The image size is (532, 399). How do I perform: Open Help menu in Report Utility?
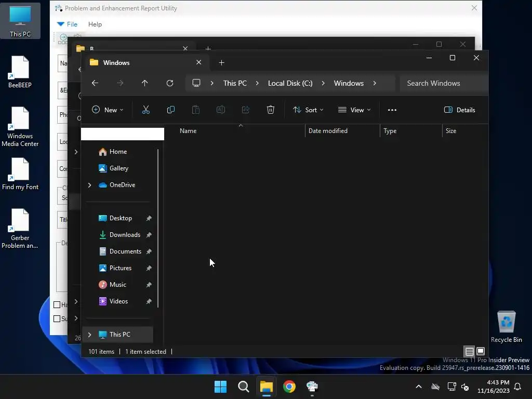click(x=95, y=24)
